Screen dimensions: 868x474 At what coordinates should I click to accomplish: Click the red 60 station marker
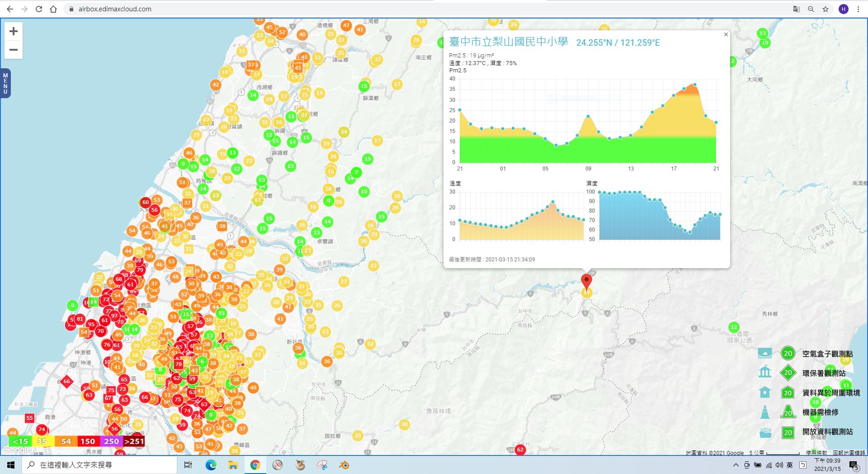(x=145, y=202)
